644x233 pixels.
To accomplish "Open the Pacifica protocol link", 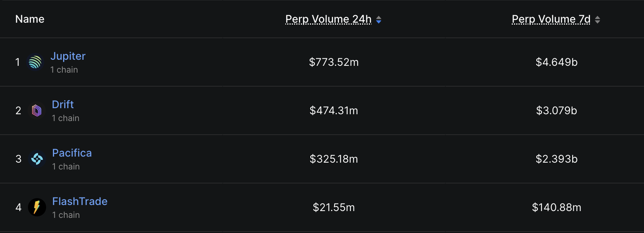I will point(72,153).
